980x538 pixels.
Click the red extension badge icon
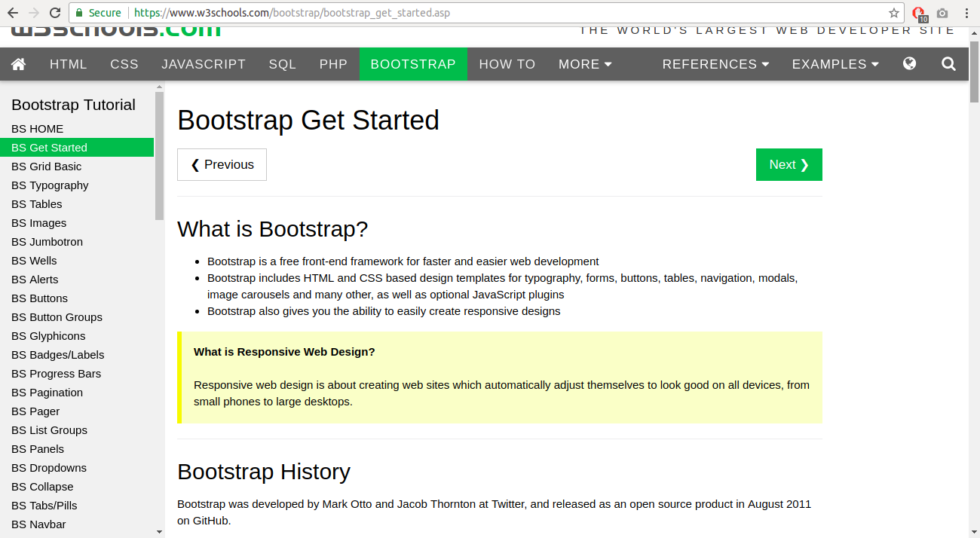918,13
